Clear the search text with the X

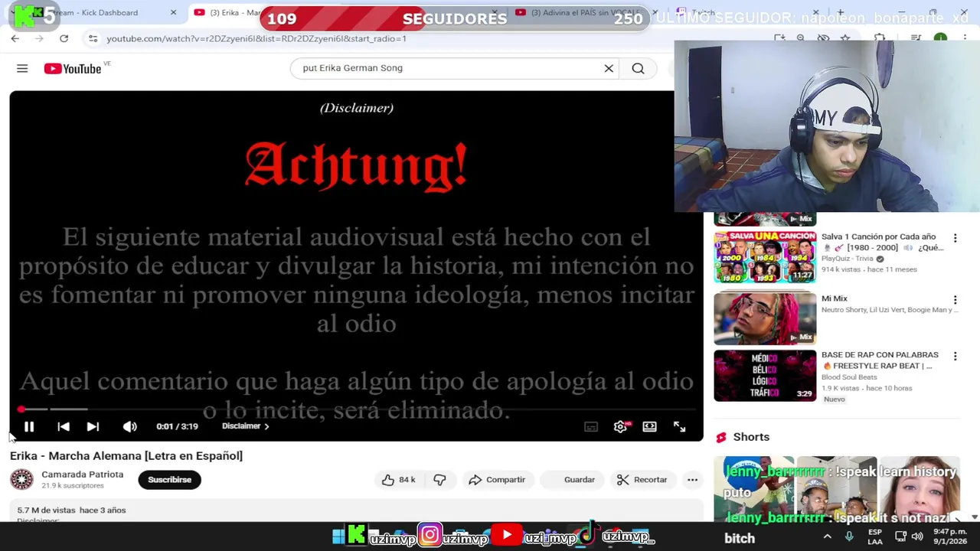click(x=609, y=68)
